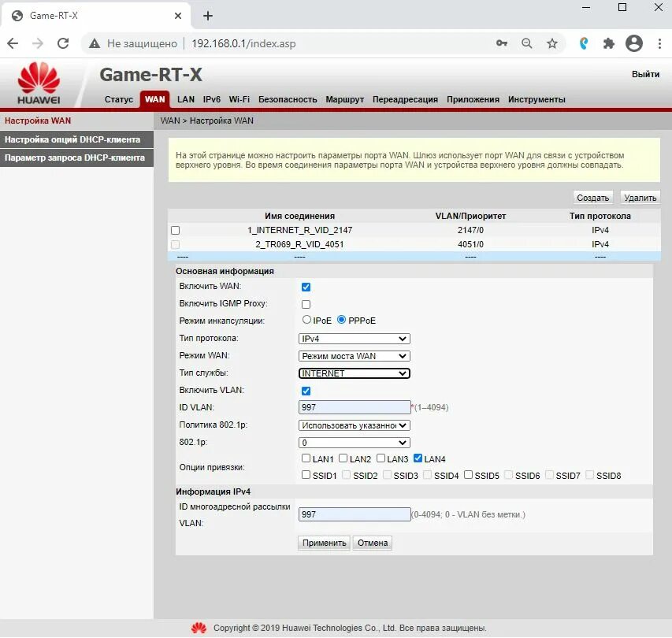Check the SSID1 binding option

306,475
